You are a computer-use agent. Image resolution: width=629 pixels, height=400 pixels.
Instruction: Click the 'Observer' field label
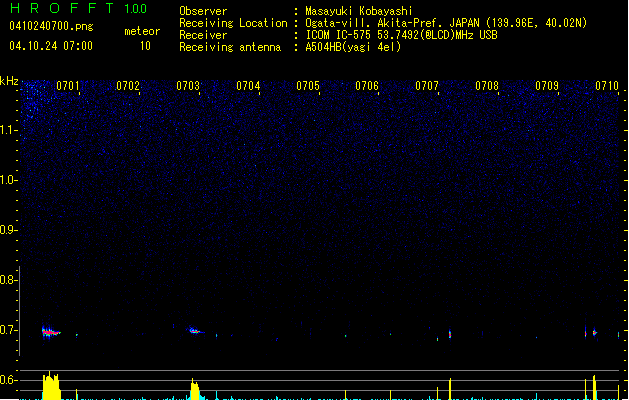[x=203, y=11]
